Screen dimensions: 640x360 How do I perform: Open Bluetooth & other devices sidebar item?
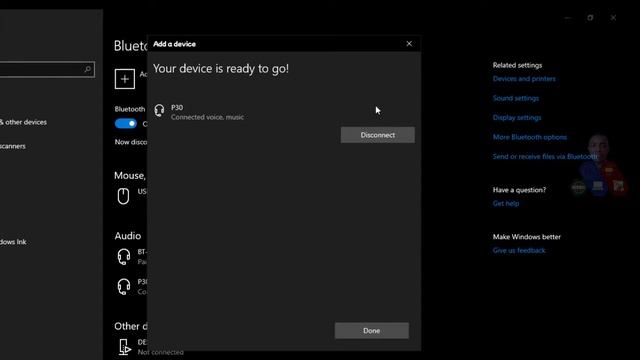coord(23,122)
